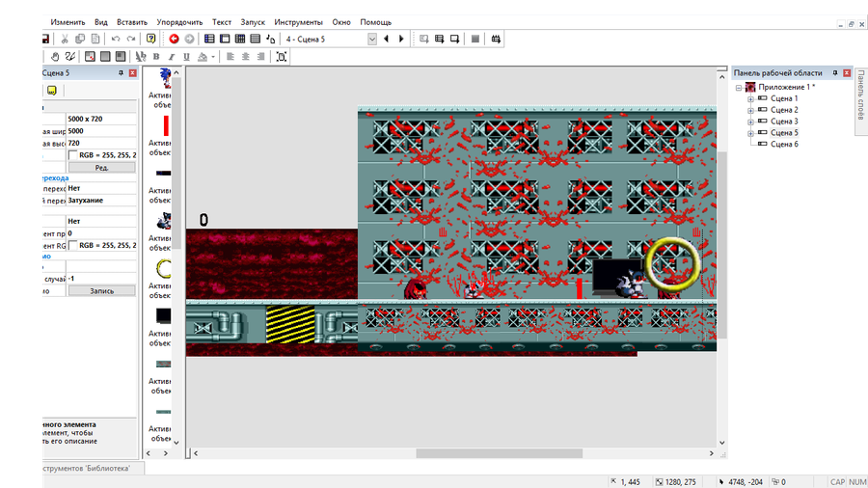Go to the previous scene arrow
This screenshot has width=868, height=488.
[x=387, y=39]
